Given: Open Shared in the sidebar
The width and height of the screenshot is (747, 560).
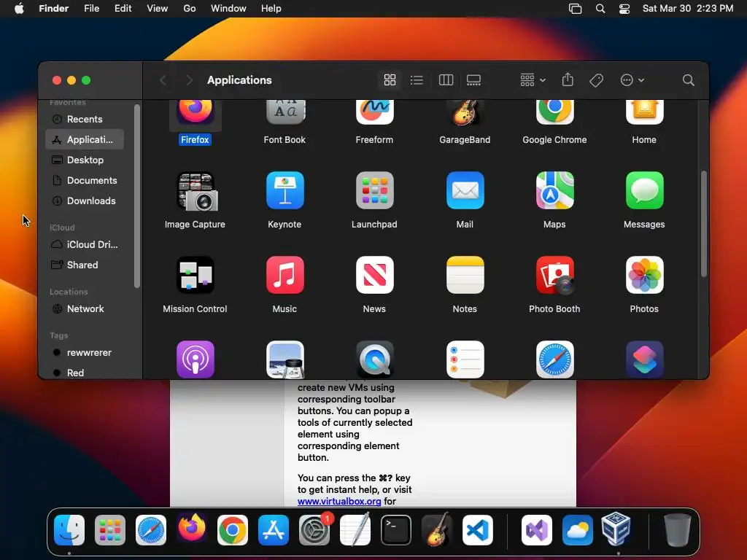Looking at the screenshot, I should pos(85,265).
